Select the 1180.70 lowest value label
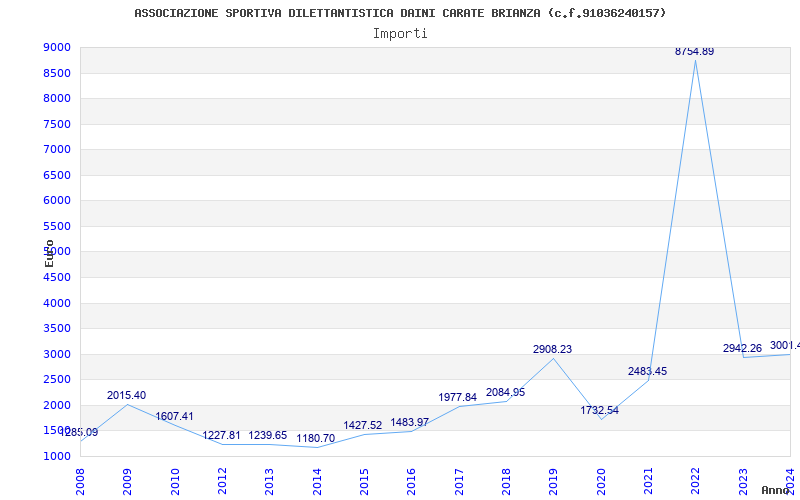The height and width of the screenshot is (500, 800). pos(315,438)
